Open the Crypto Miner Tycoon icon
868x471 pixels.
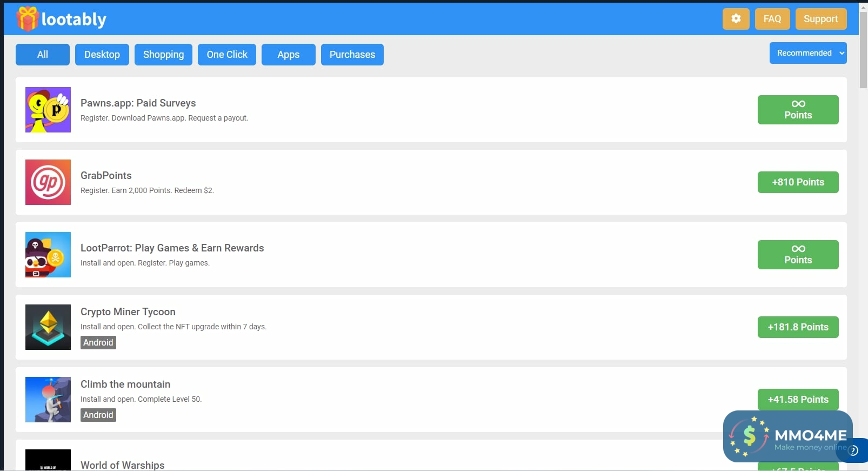(48, 327)
